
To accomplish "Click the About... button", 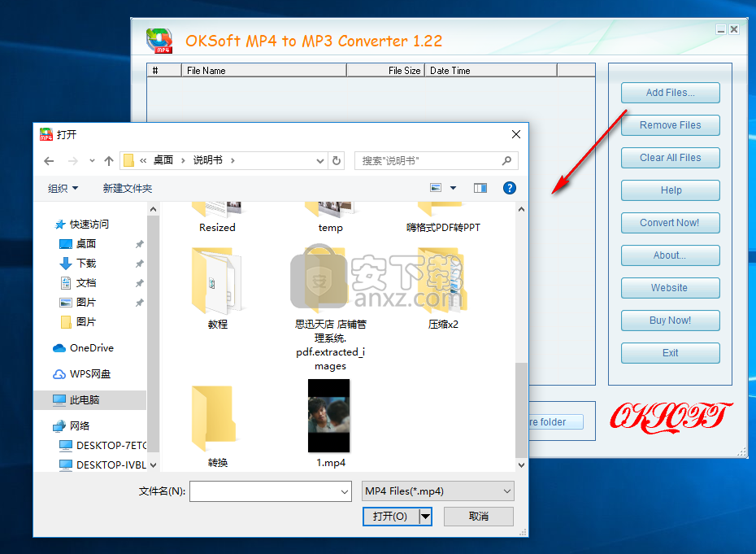I will [670, 255].
